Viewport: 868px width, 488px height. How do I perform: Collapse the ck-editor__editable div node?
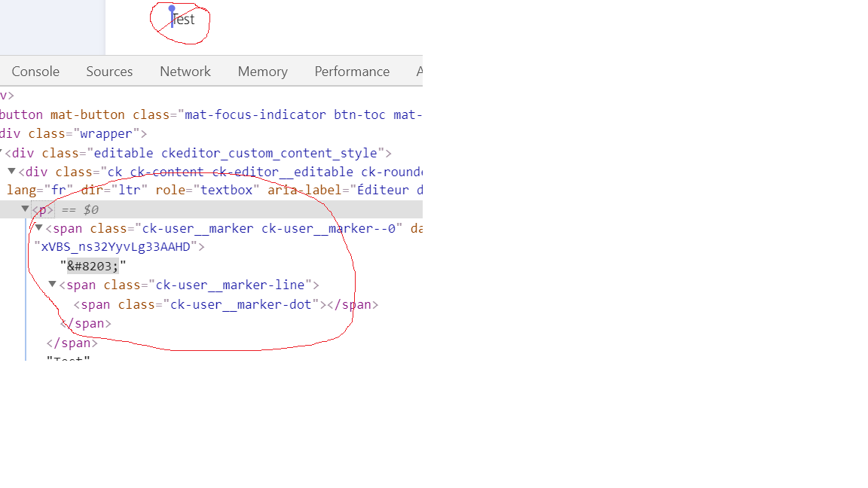(11, 171)
